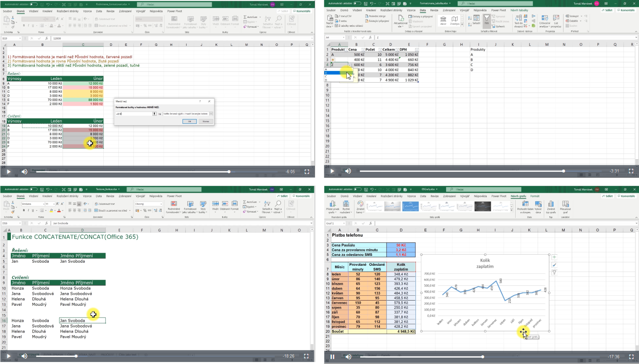Screen dimensions: 639x364
Task: Open the 'Návrh grafu' ribbon tab
Action: (518, 196)
